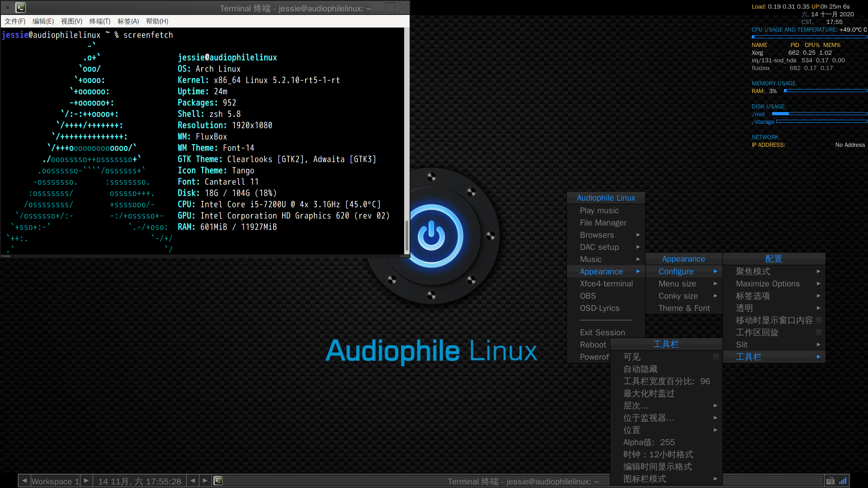Image resolution: width=868 pixels, height=488 pixels.
Task: Expand the Browsers submenu
Action: pyautogui.click(x=606, y=235)
